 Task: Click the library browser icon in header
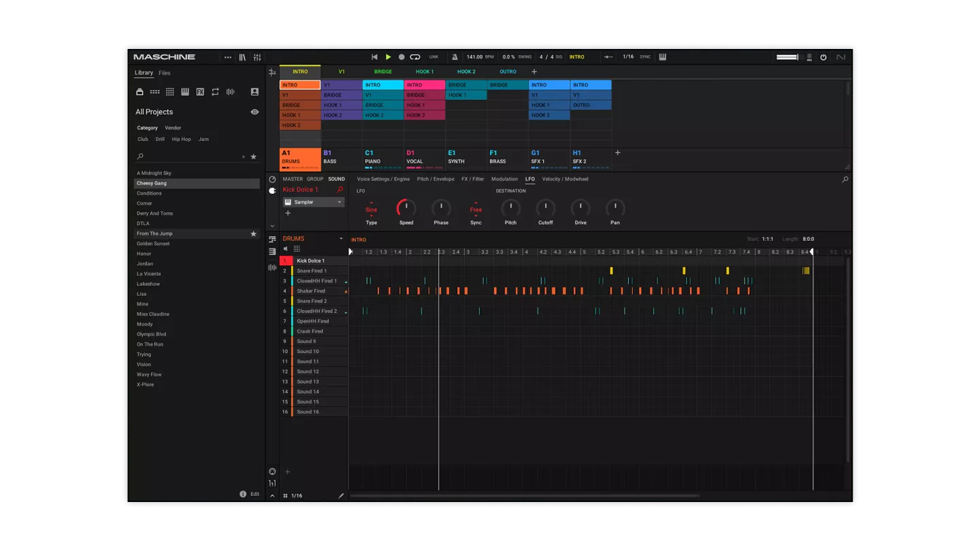(242, 57)
